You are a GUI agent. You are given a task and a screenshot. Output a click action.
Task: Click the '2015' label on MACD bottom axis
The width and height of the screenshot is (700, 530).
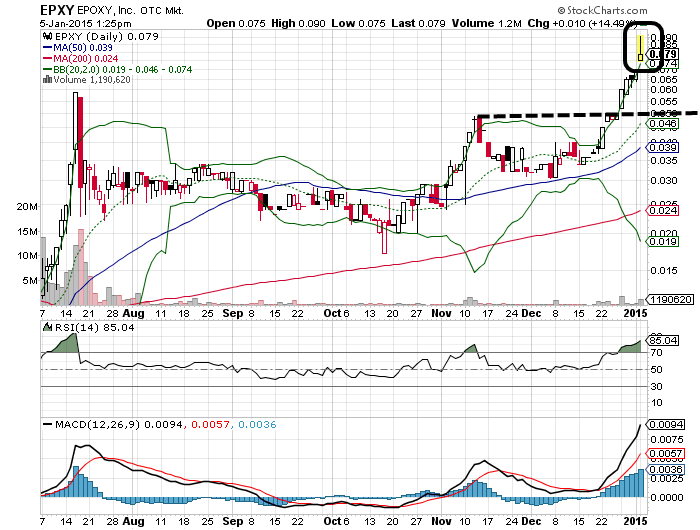click(635, 521)
